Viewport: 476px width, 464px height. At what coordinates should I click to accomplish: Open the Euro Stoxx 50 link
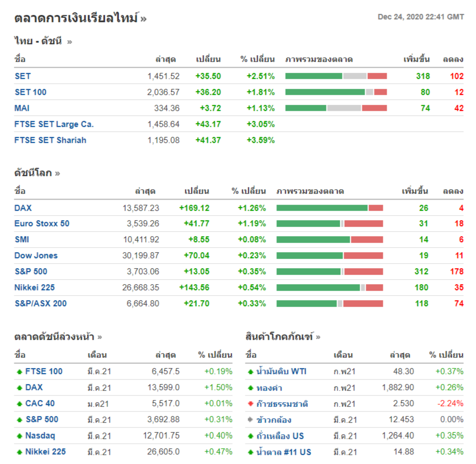click(42, 223)
